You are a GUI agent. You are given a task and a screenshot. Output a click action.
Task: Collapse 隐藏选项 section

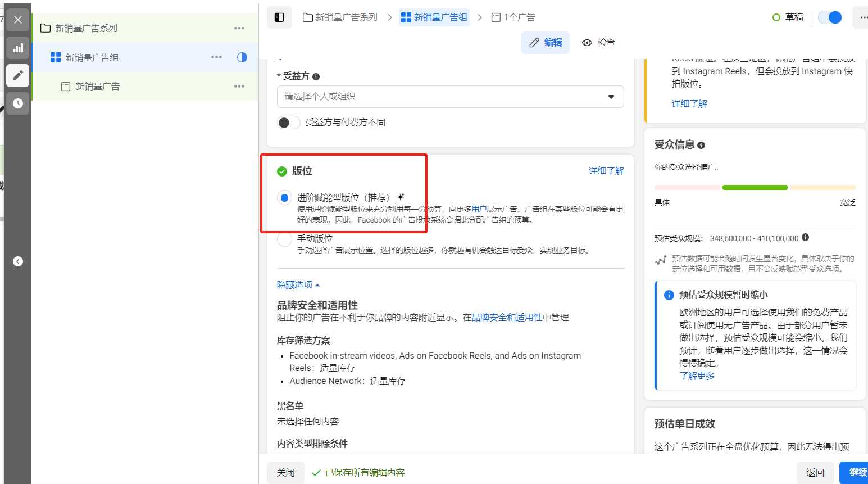pos(298,285)
